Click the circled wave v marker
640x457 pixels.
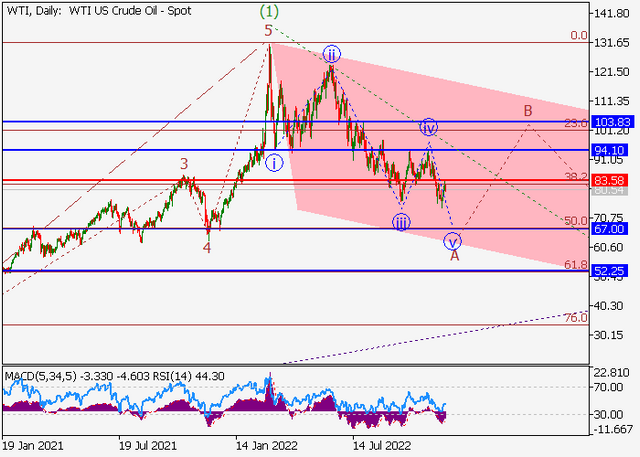pyautogui.click(x=452, y=242)
